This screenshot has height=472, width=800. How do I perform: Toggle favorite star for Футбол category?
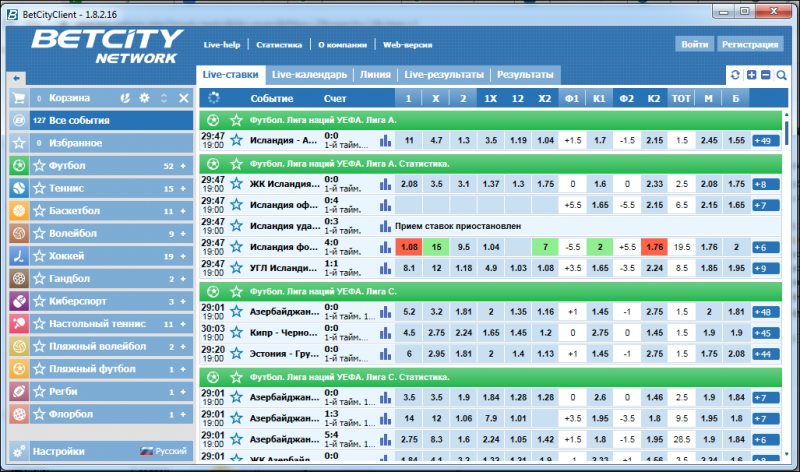coord(39,165)
